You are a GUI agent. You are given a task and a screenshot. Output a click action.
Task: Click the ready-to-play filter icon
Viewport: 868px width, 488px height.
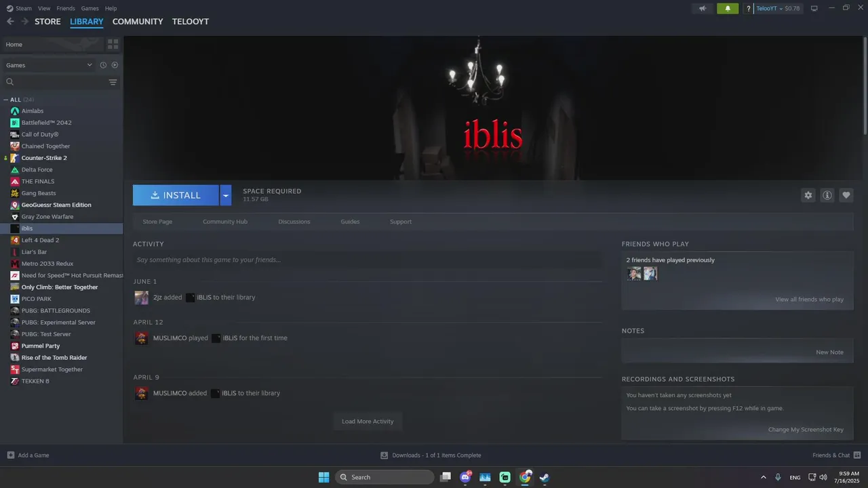[115, 65]
